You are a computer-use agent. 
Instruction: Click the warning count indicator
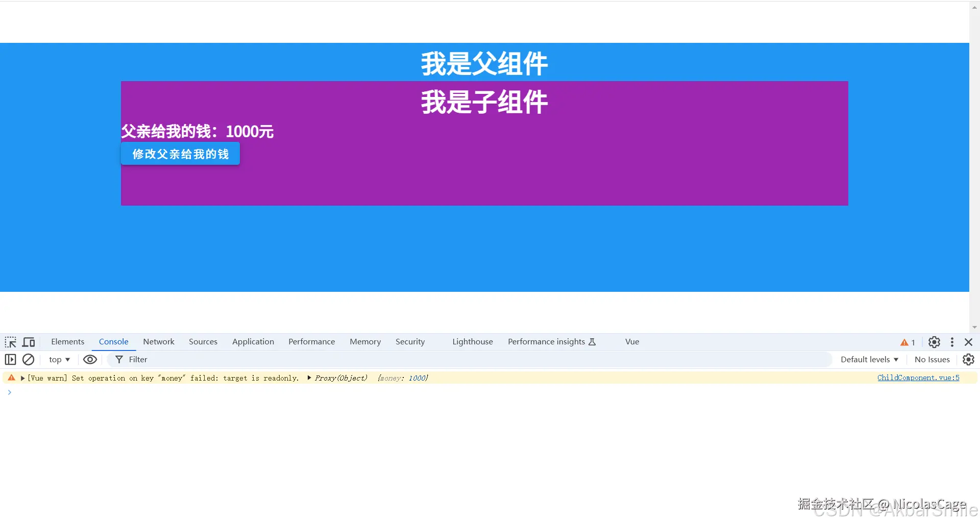(x=907, y=342)
